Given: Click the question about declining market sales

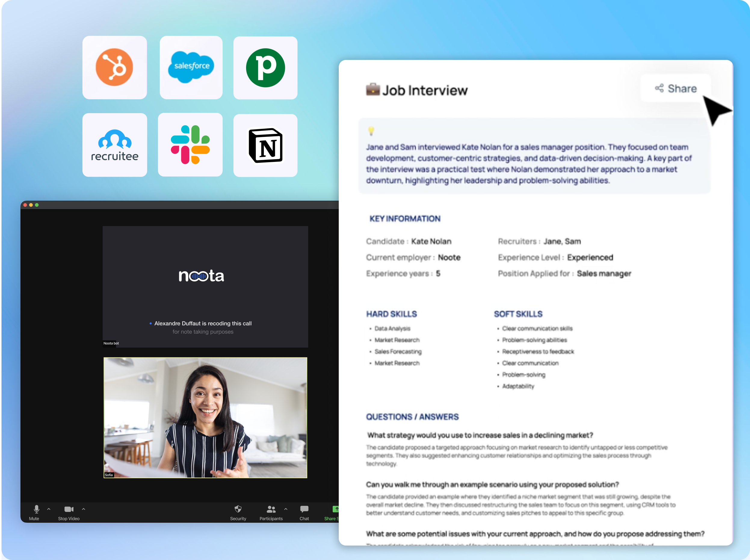Looking at the screenshot, I should point(480,435).
